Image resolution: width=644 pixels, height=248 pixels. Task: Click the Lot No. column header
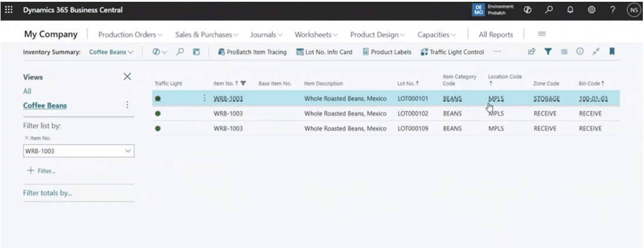pos(408,84)
